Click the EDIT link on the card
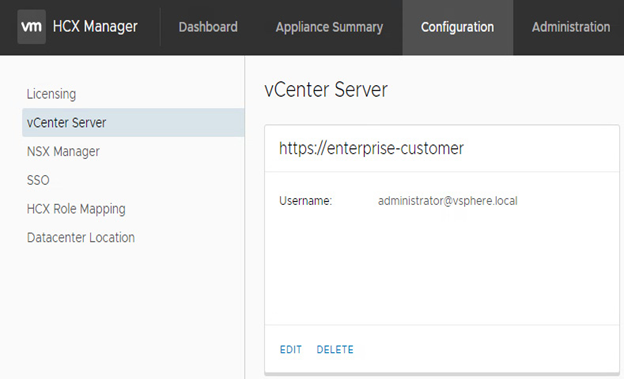Image resolution: width=625 pixels, height=379 pixels. (291, 350)
